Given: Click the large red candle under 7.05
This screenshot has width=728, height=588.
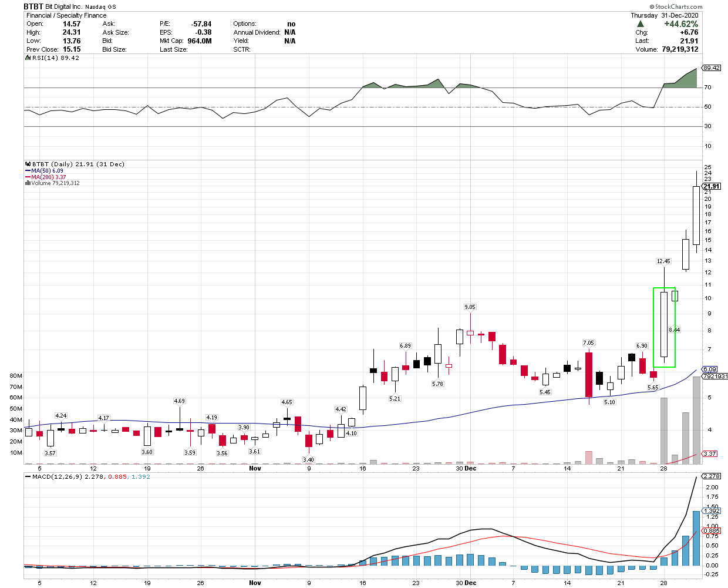Looking at the screenshot, I should (x=589, y=375).
